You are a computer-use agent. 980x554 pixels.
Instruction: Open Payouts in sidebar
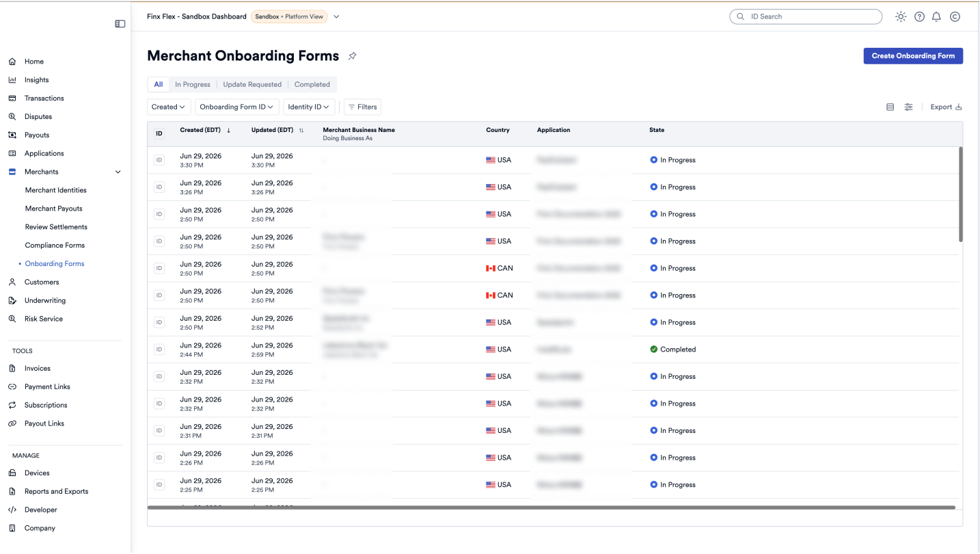point(37,135)
